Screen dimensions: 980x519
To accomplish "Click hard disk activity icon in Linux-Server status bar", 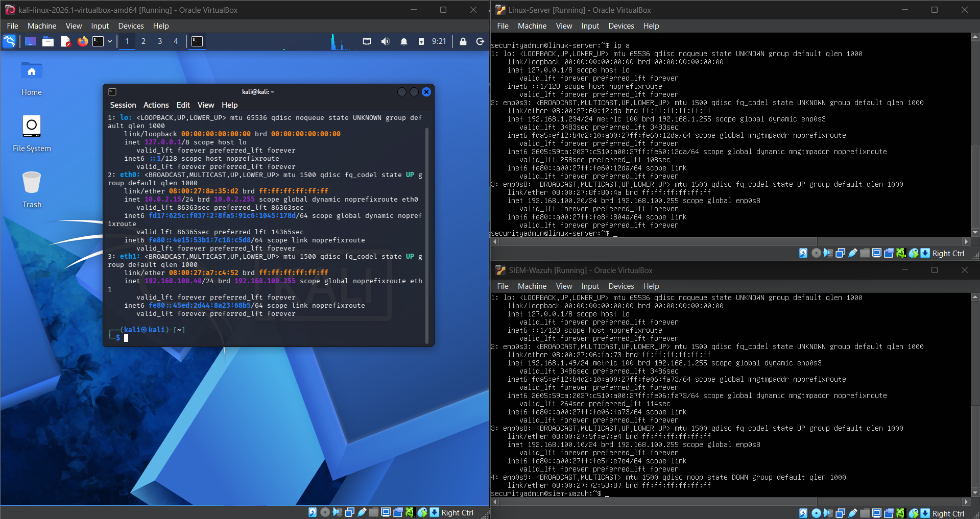I will pyautogui.click(x=803, y=253).
